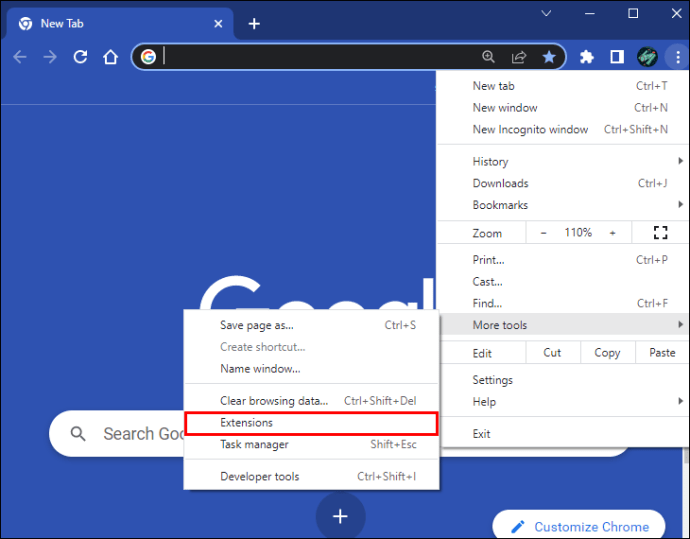This screenshot has height=539, width=690.
Task: Open a new tab with plus button
Action: coord(254,24)
